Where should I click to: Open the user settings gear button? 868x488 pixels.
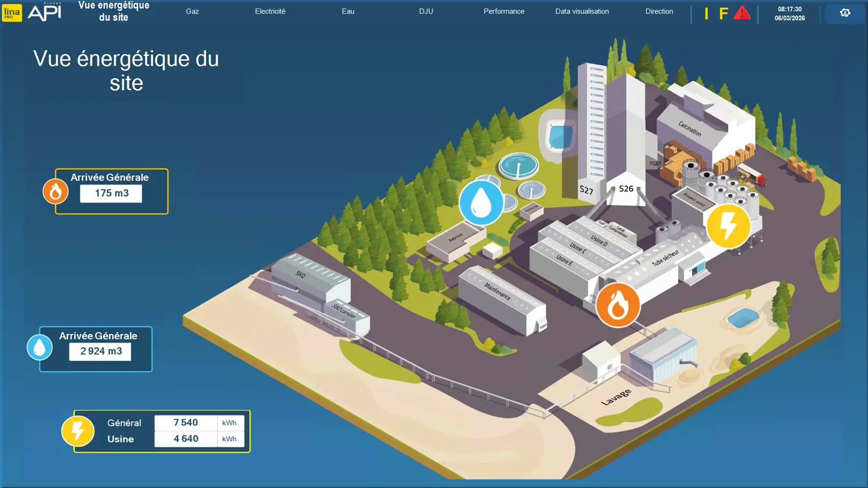(x=845, y=13)
